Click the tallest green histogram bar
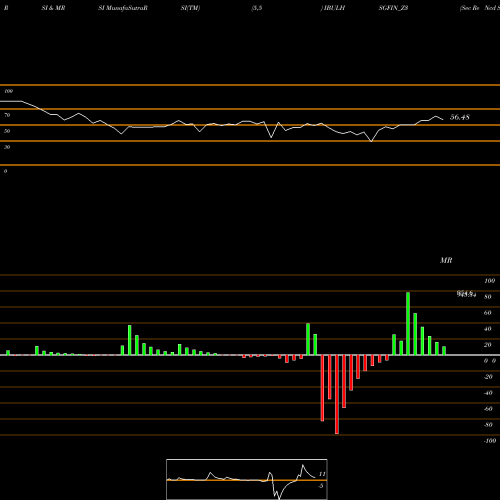 tap(408, 324)
